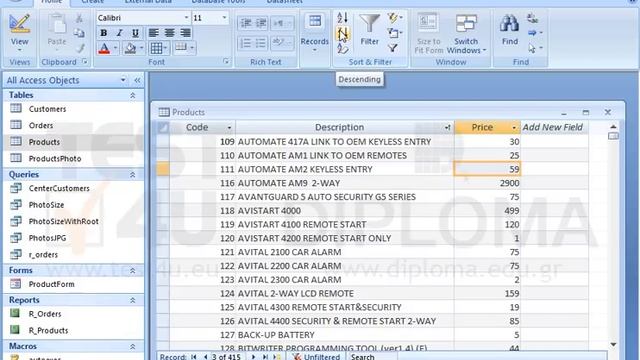Viewport: 640px width, 360px height.
Task: Clear all sorts icon
Action: point(342,49)
